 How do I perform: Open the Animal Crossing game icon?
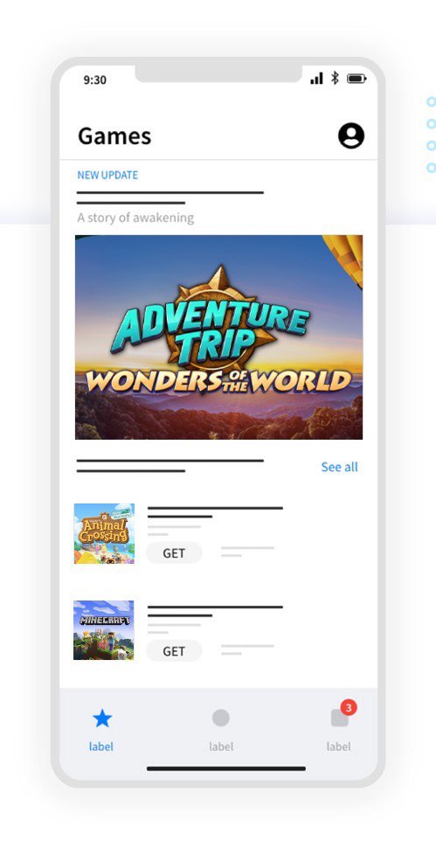(104, 533)
